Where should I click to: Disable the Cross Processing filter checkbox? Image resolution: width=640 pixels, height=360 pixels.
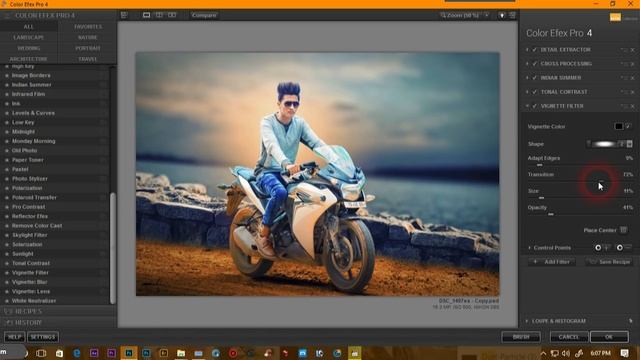pyautogui.click(x=535, y=64)
